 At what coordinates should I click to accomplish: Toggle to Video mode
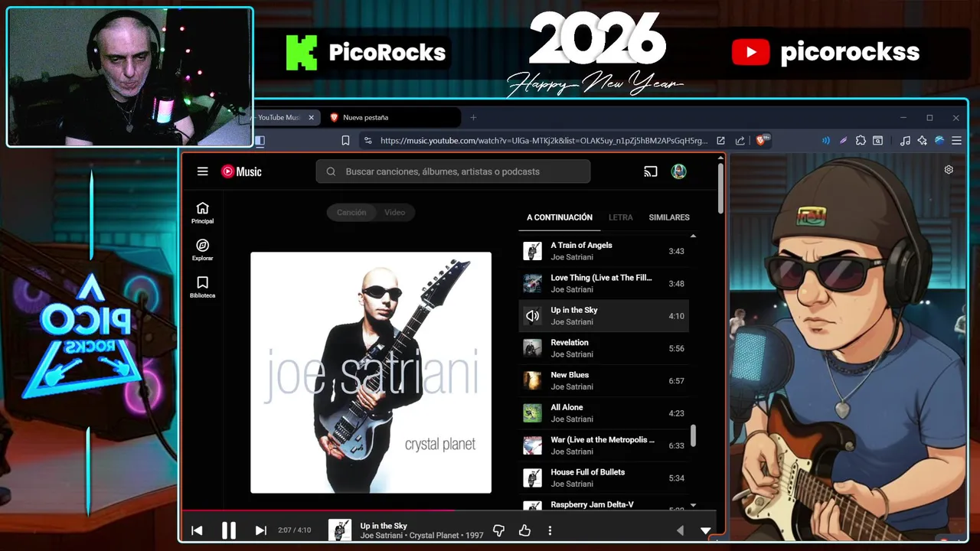395,212
